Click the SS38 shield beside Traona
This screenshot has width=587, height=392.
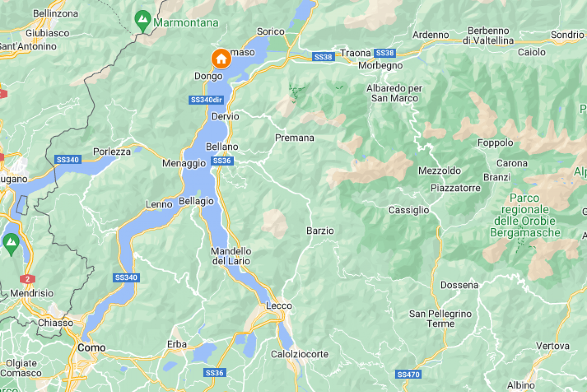pyautogui.click(x=385, y=53)
